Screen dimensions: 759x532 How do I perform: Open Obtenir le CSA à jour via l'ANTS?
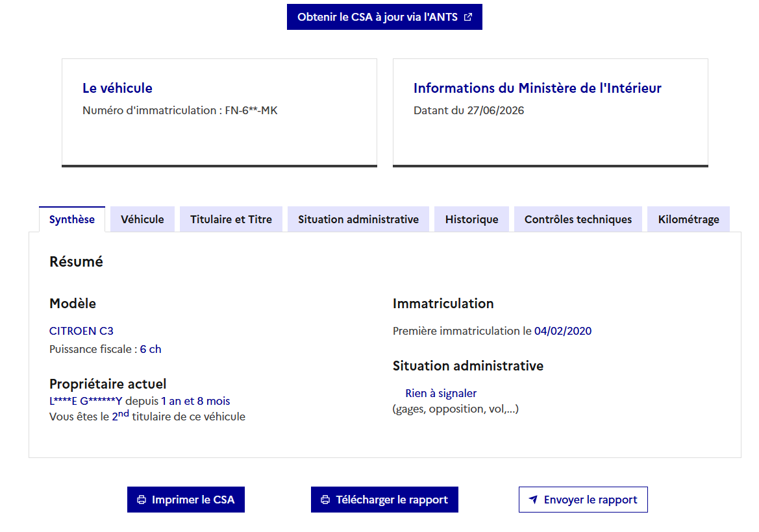pos(384,17)
